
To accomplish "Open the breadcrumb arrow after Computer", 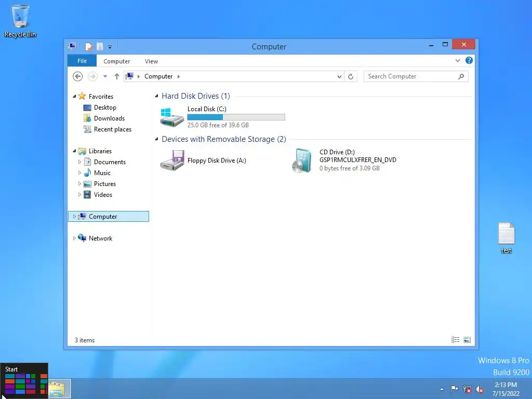I will [179, 76].
